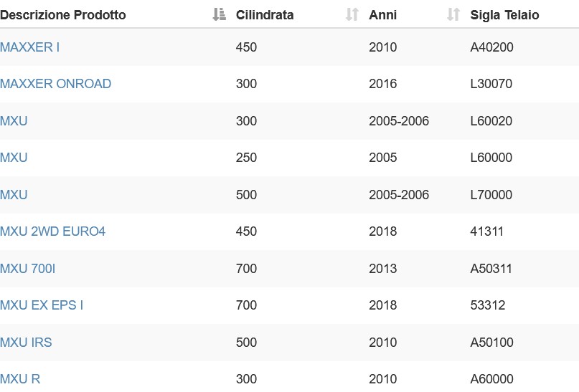Click the Cilindrata column header text
579x392 pixels.
click(265, 15)
